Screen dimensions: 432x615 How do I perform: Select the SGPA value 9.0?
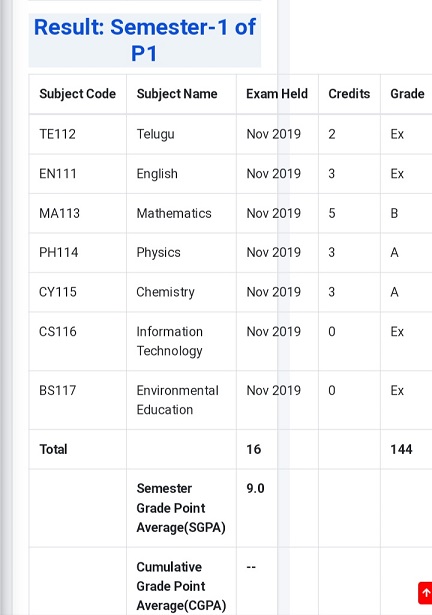(x=255, y=488)
